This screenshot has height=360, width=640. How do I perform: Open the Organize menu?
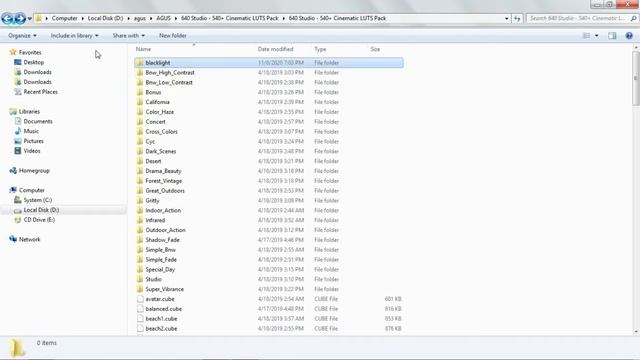pos(22,36)
